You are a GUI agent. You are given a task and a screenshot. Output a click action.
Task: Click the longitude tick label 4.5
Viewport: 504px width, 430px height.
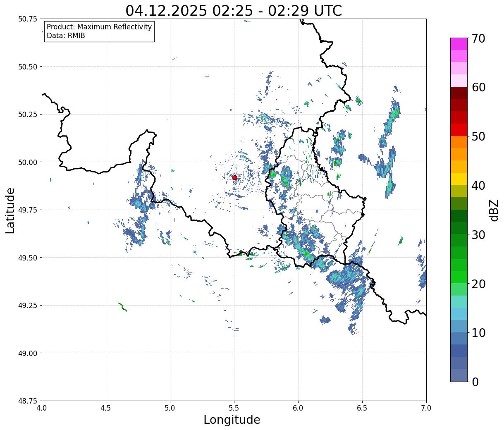point(106,408)
